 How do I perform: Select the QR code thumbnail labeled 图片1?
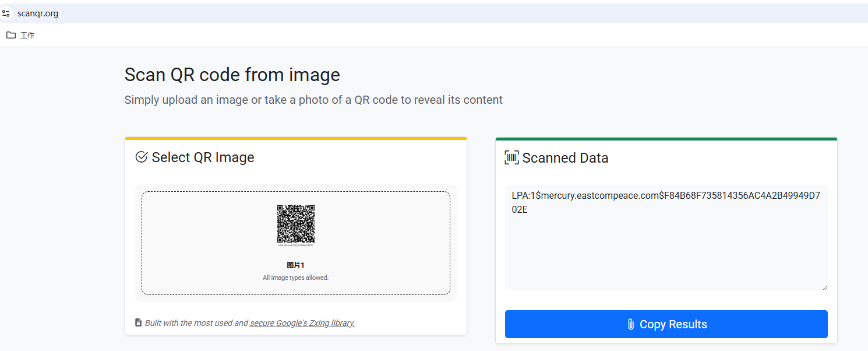point(295,226)
